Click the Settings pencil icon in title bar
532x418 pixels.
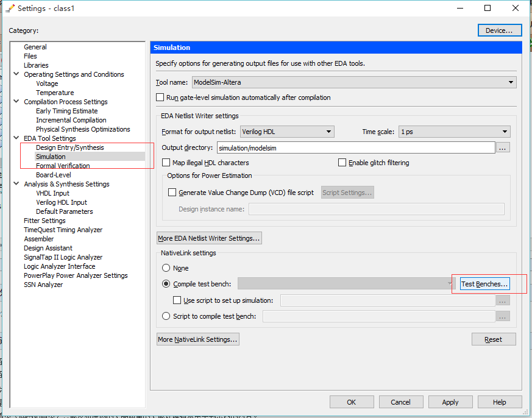pyautogui.click(x=10, y=9)
